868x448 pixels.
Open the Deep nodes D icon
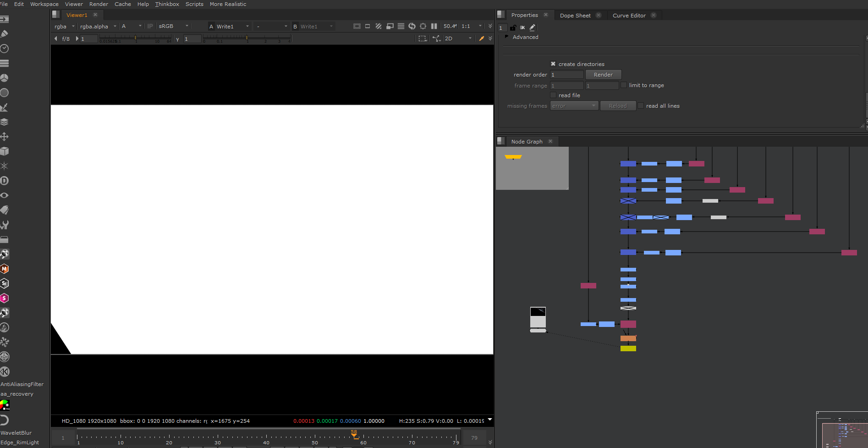(5, 181)
